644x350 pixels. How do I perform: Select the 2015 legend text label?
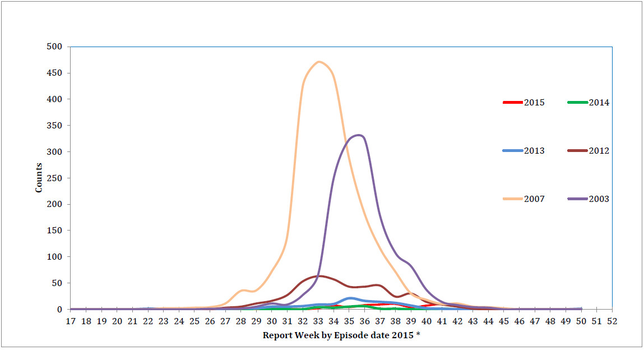point(534,103)
